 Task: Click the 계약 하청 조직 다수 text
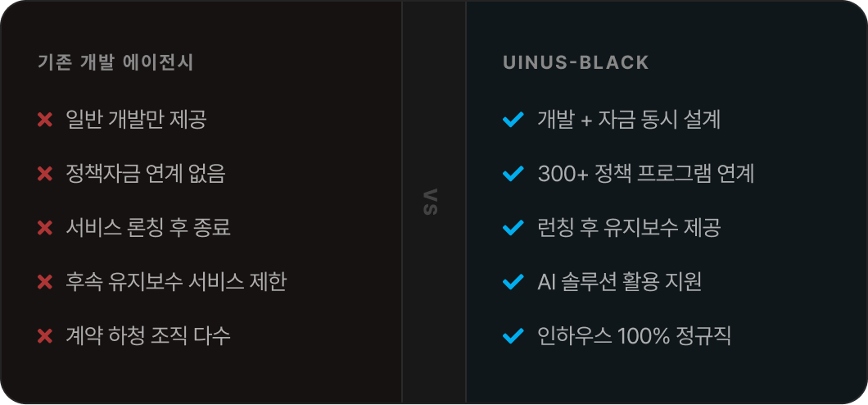pyautogui.click(x=148, y=336)
